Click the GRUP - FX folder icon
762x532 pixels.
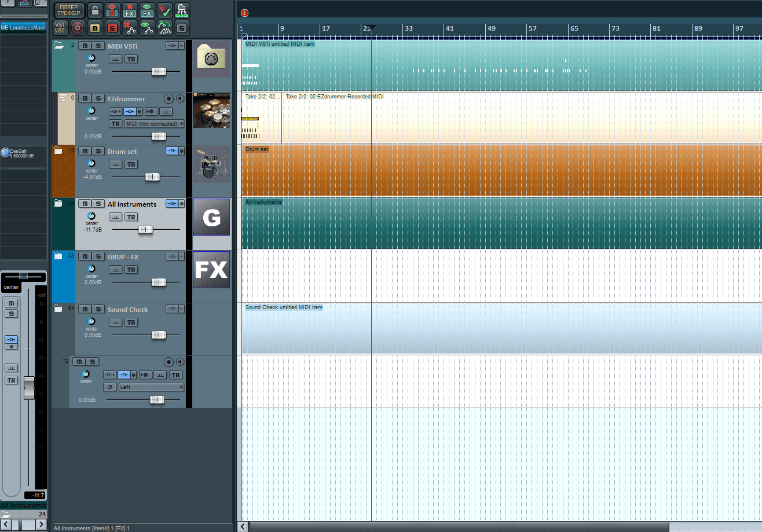pos(58,256)
